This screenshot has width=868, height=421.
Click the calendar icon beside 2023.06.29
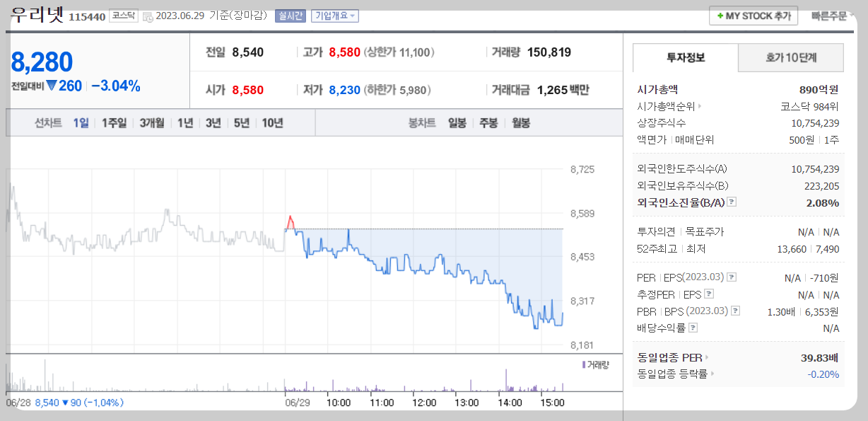click(147, 16)
